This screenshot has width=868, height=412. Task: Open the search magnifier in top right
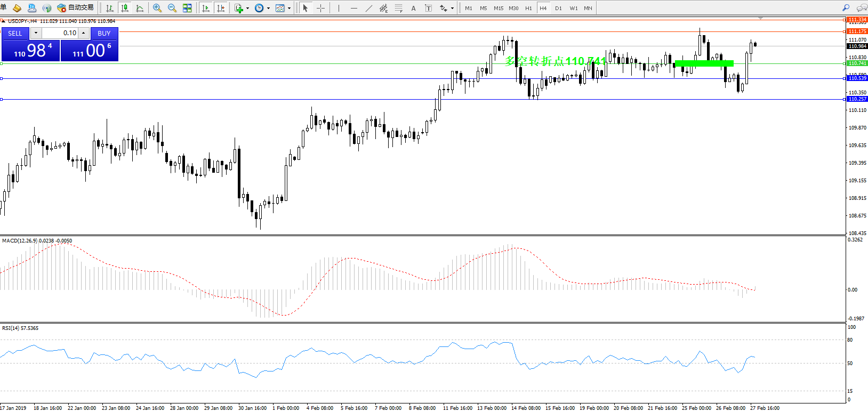coord(846,8)
